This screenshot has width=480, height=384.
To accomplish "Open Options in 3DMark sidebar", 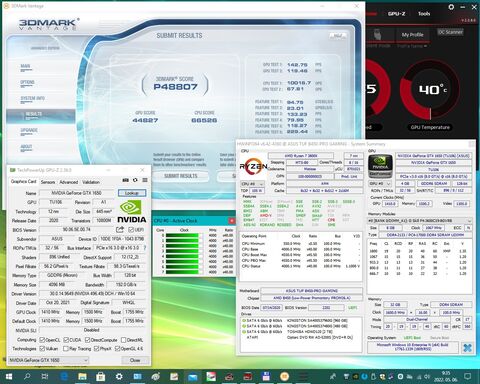I will (27, 83).
